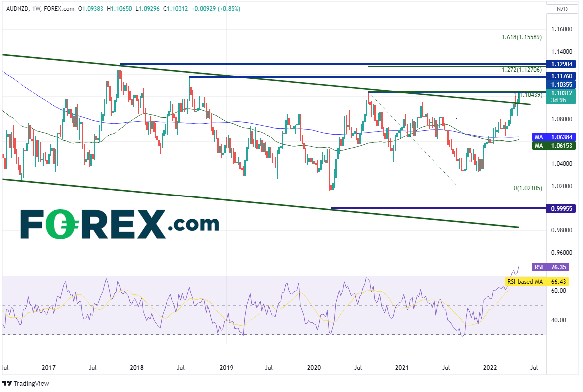Click the 0.99955 support price tag
The width and height of the screenshot is (583, 392).
tap(561, 208)
